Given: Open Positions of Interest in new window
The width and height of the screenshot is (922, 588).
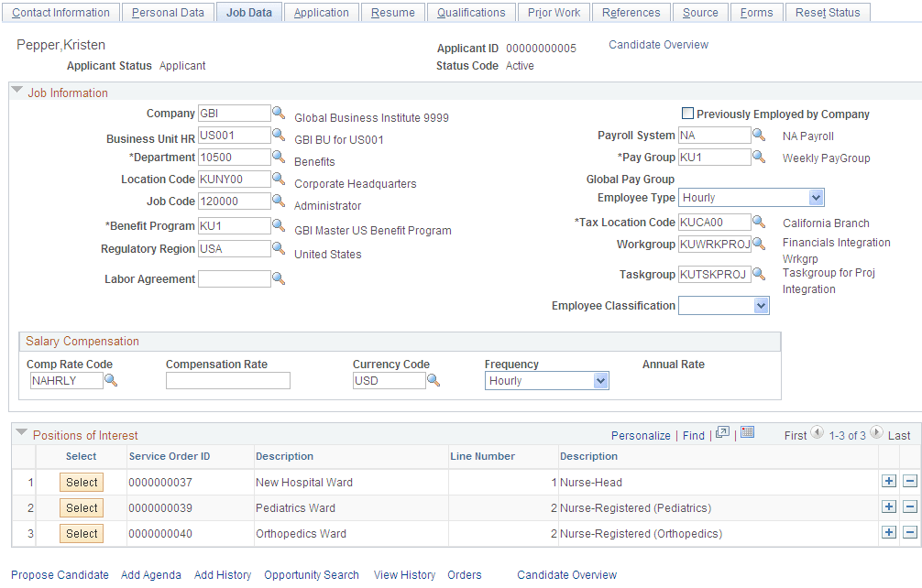Looking at the screenshot, I should point(723,435).
